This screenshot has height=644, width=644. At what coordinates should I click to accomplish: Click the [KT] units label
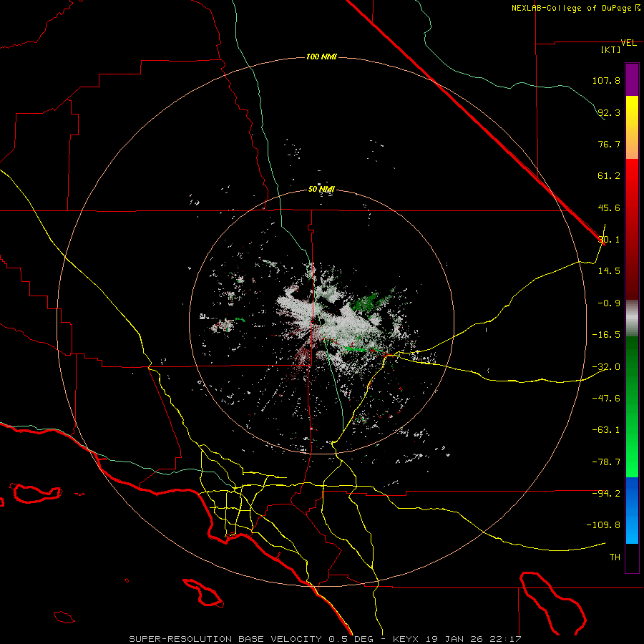coord(611,50)
